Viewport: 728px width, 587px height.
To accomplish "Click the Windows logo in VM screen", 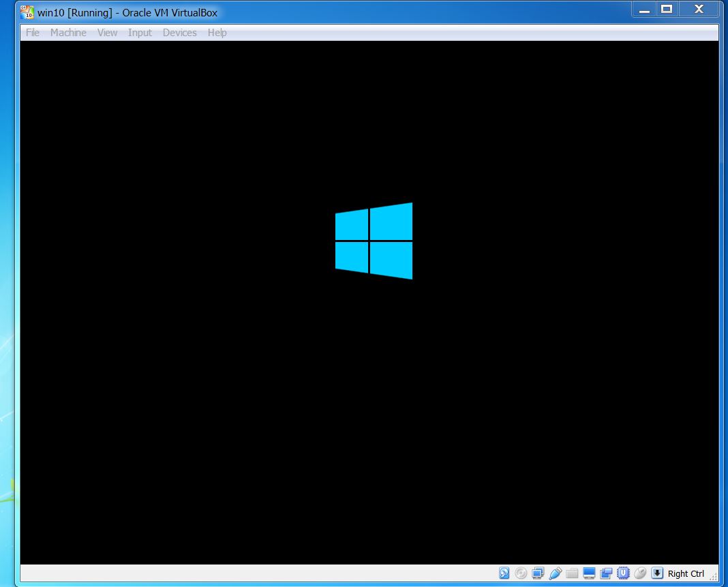I will [x=374, y=241].
